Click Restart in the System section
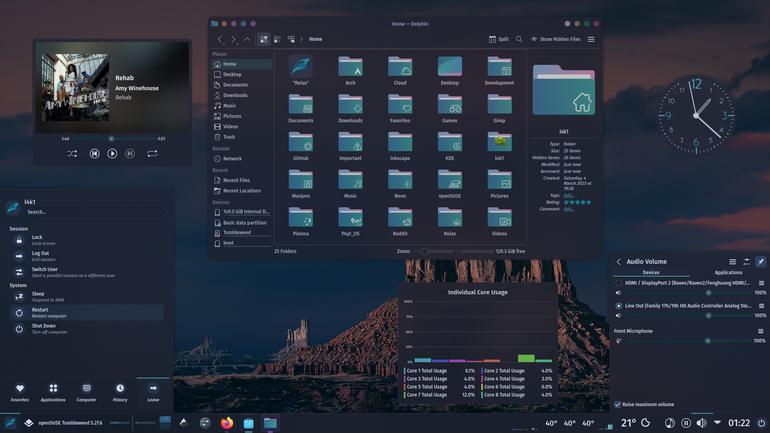This screenshot has height=433, width=770. [x=86, y=313]
